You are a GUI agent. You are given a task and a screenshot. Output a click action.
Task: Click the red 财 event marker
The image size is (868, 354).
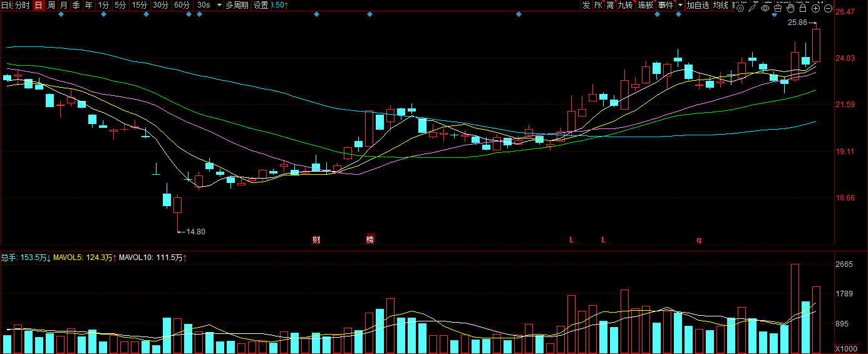coord(316,239)
